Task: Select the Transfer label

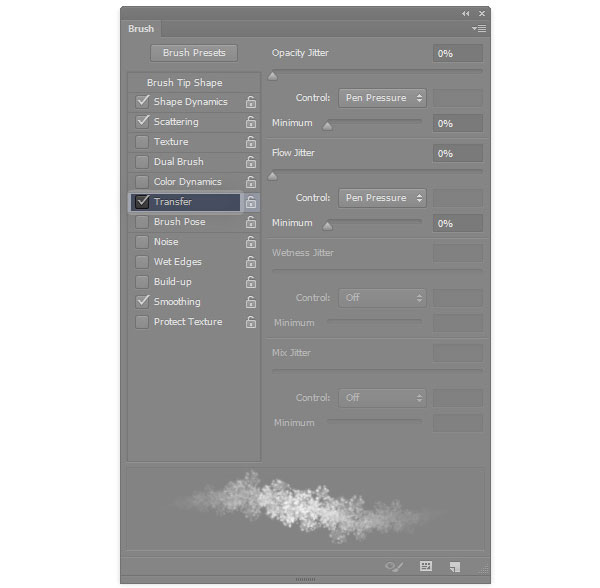Action: click(173, 202)
